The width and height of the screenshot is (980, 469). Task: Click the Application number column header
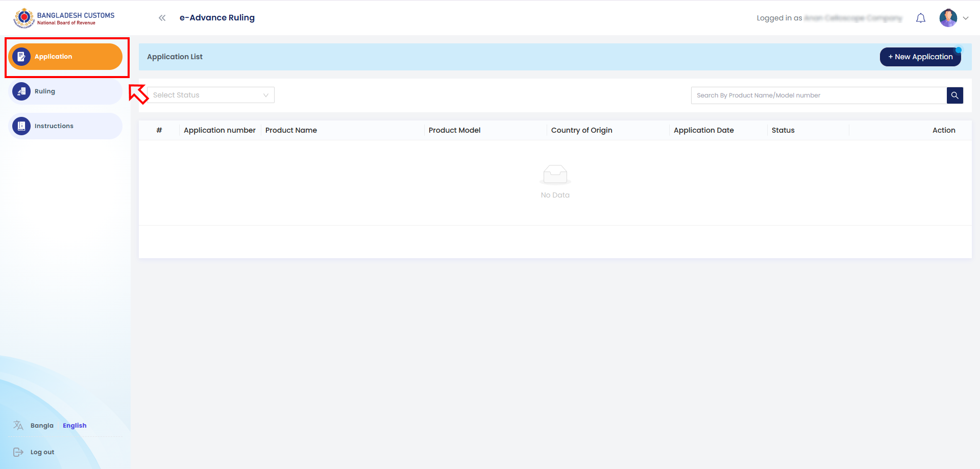pos(219,130)
